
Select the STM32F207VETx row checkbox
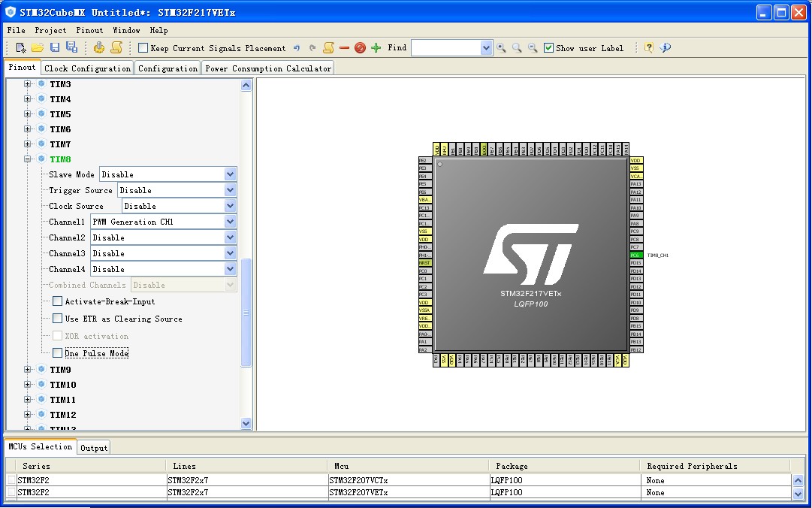pos(11,492)
